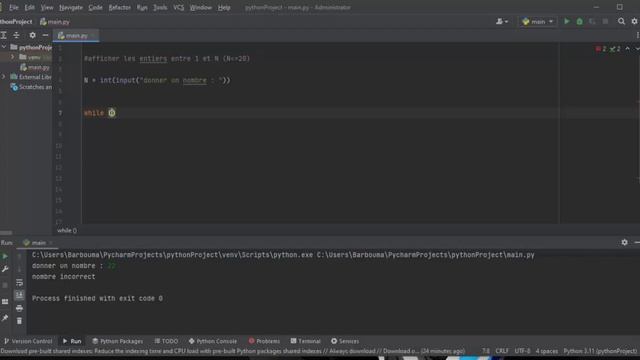Open the Services tool window
640x360 pixels.
pyautogui.click(x=345, y=341)
